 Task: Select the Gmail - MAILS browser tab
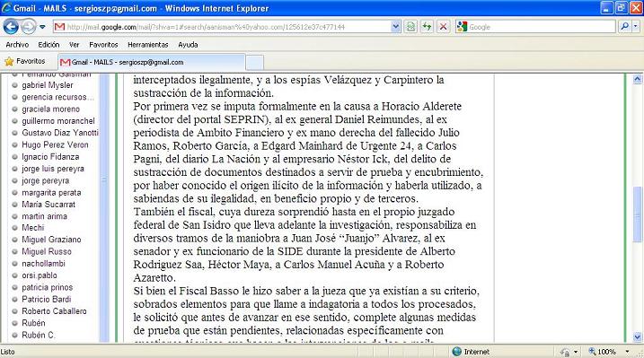pos(152,62)
